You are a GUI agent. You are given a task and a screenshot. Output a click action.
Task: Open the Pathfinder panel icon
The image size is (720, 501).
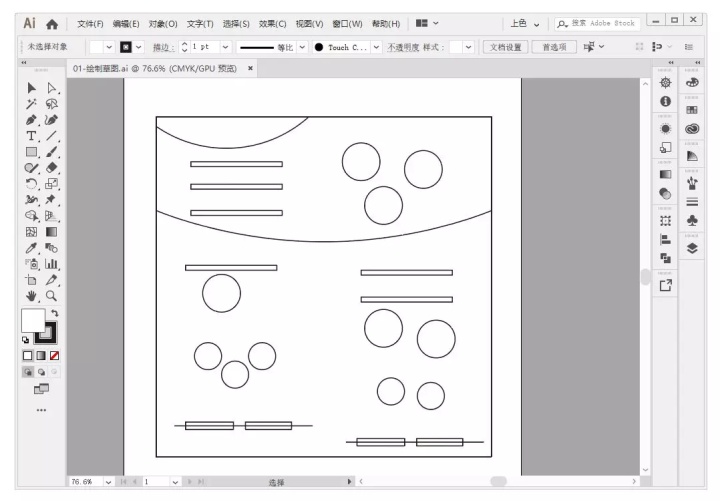[x=665, y=258]
